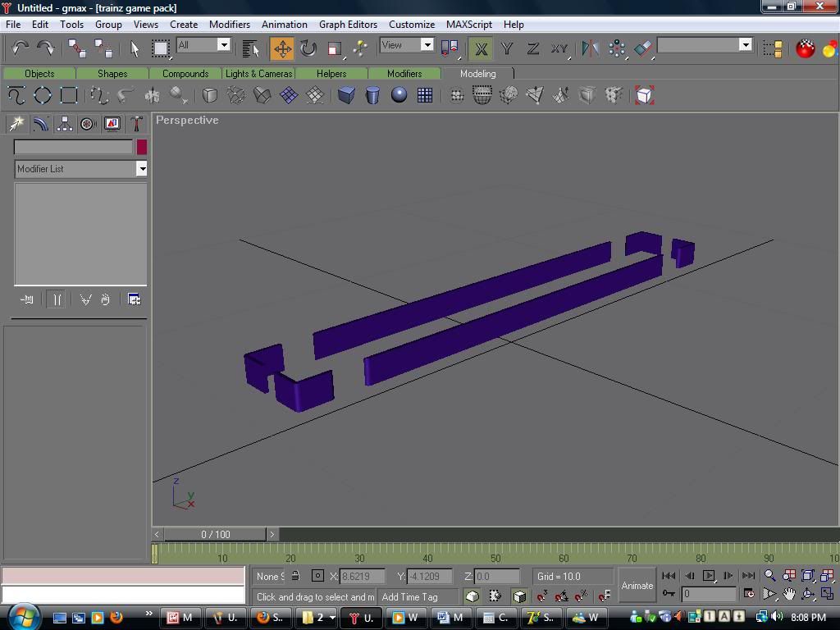Select the Unlink Selection tool
840x630 pixels.
103,48
